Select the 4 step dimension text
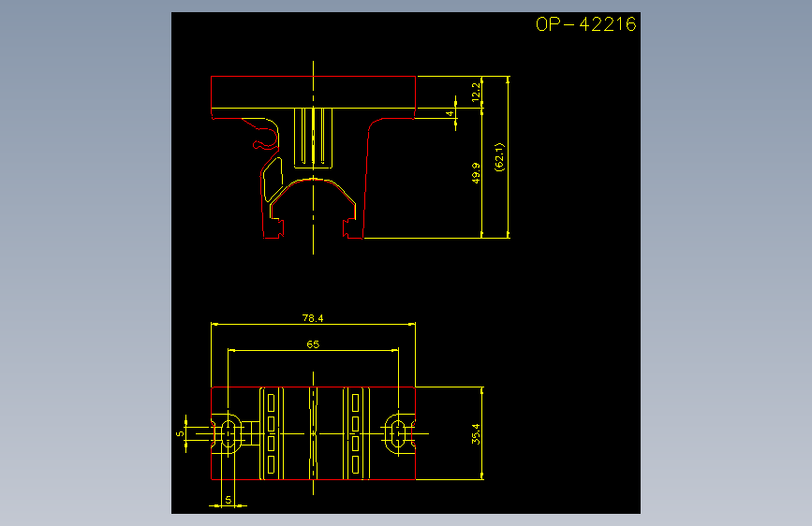 click(450, 113)
